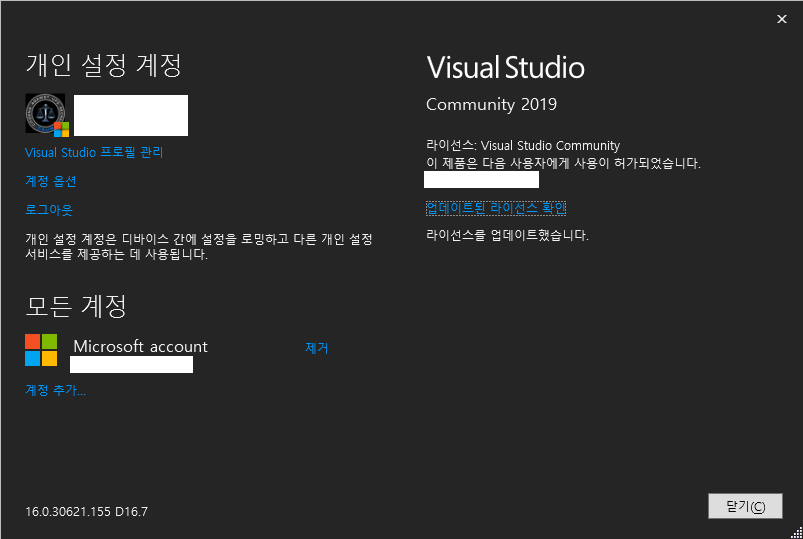Click version text 16.0.30621.155 D16.7
The image size is (803, 539).
tap(87, 511)
